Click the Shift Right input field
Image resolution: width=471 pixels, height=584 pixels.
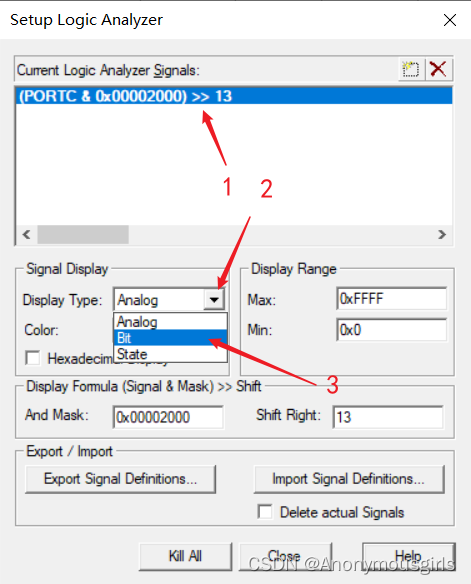[x=388, y=417]
